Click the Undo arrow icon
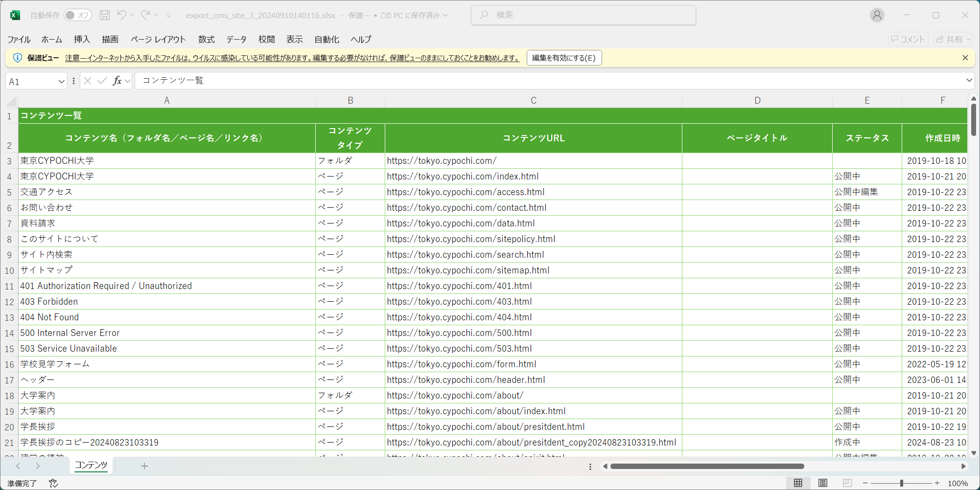Viewport: 980px width, 490px height. pos(121,15)
